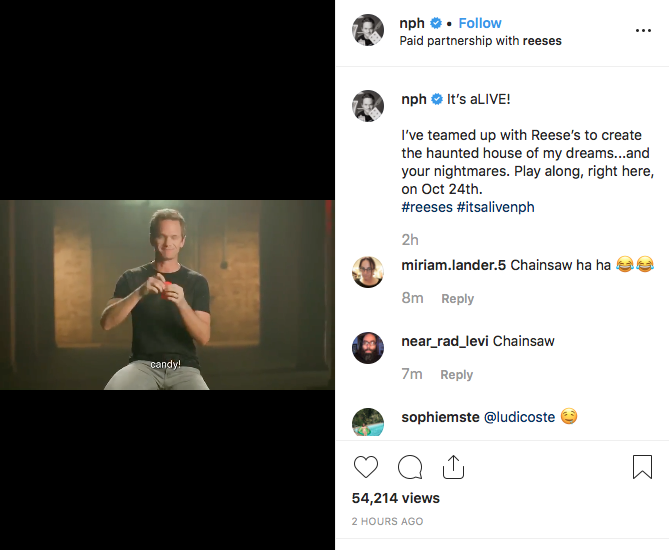Save post using the bookmark icon
This screenshot has height=550, width=669.
click(642, 467)
